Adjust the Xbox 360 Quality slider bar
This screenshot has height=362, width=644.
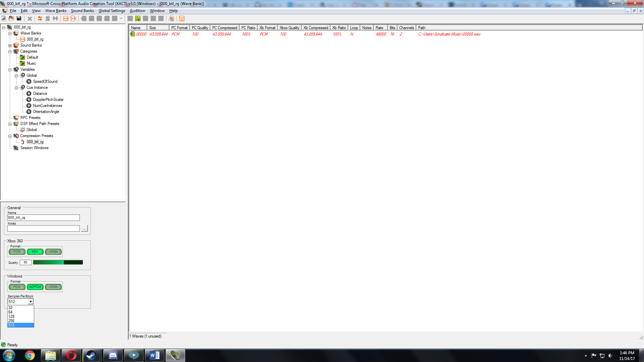point(58,262)
